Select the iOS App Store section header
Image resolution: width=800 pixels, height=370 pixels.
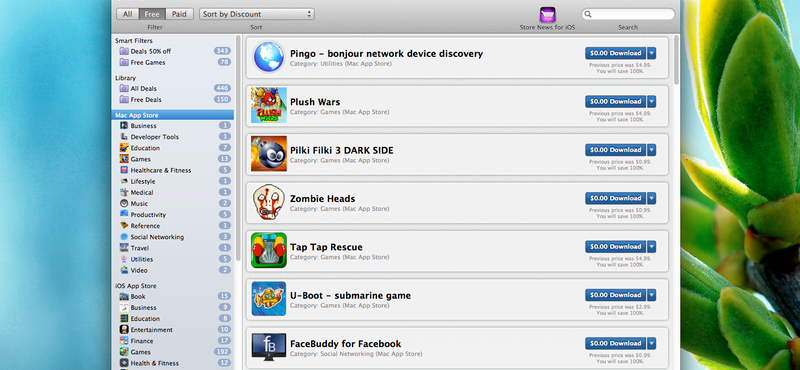173,286
